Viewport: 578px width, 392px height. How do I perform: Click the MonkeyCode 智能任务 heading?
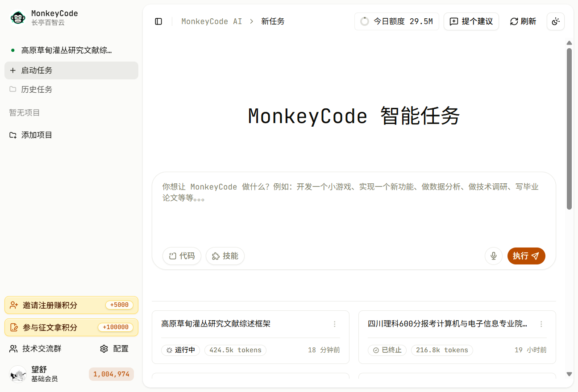354,116
